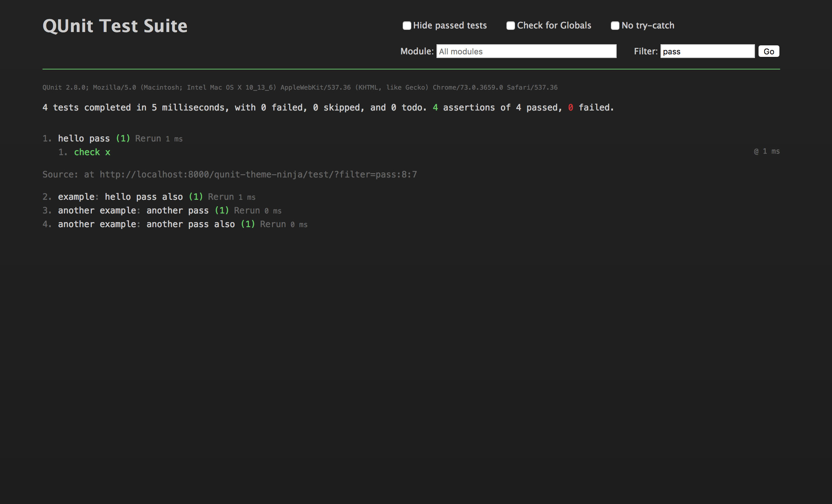
Task: Rerun the another pass also test
Action: 273,224
